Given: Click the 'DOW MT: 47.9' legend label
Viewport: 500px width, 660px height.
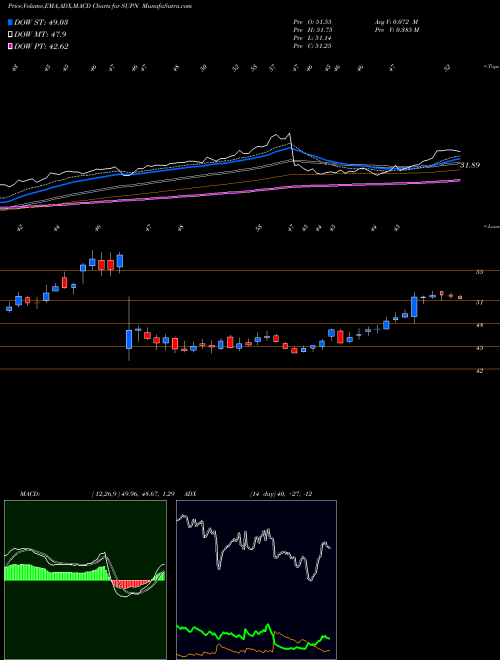Looking at the screenshot, I should [40, 35].
